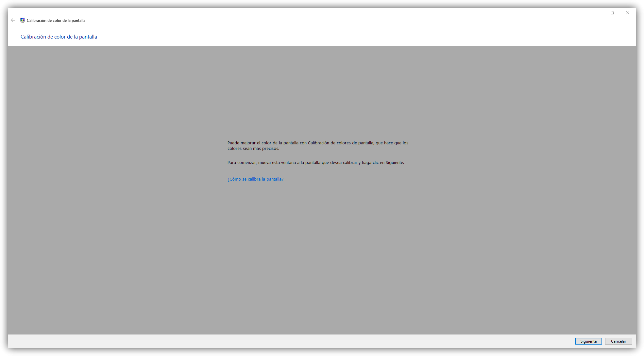Click the monitor calibration app icon

point(23,20)
